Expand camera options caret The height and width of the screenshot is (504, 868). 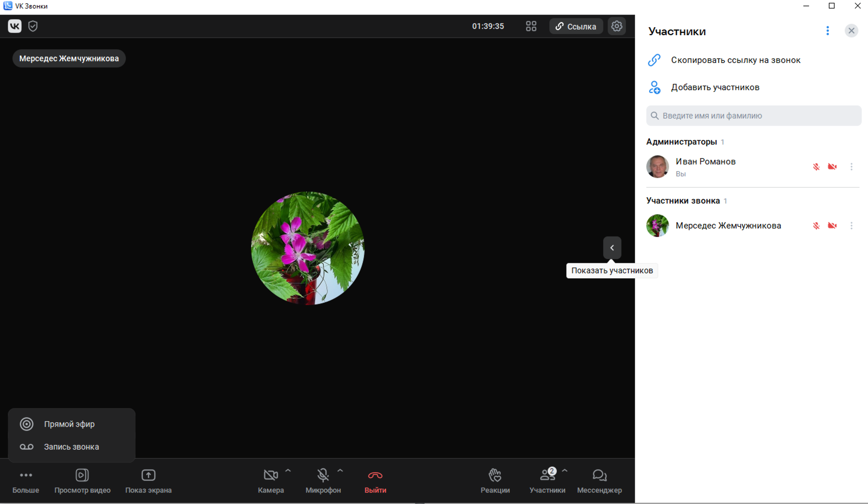pyautogui.click(x=288, y=470)
